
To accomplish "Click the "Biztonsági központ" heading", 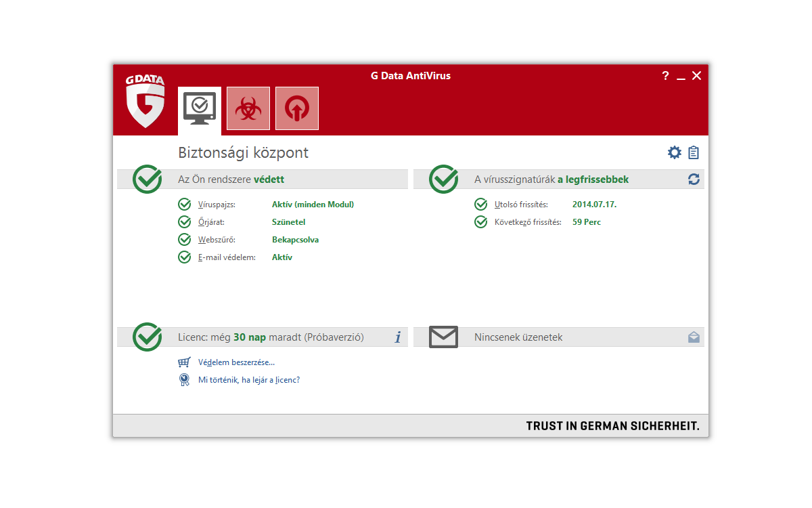I will click(x=243, y=153).
